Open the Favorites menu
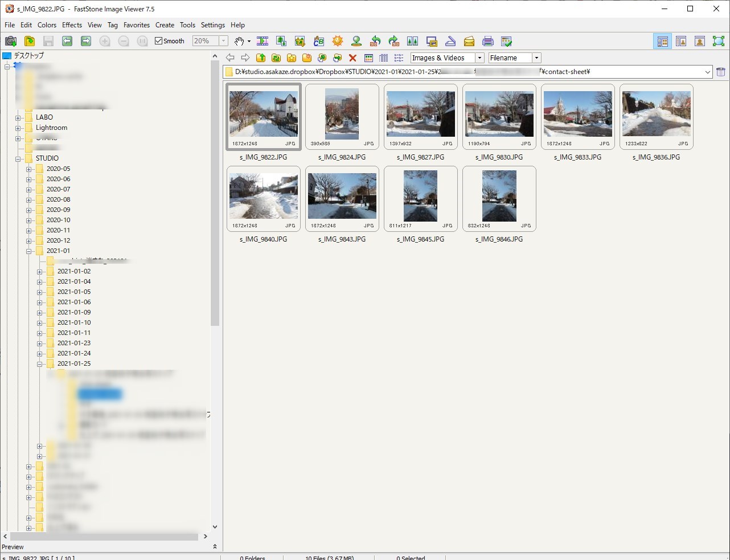The height and width of the screenshot is (560, 730). tap(137, 24)
